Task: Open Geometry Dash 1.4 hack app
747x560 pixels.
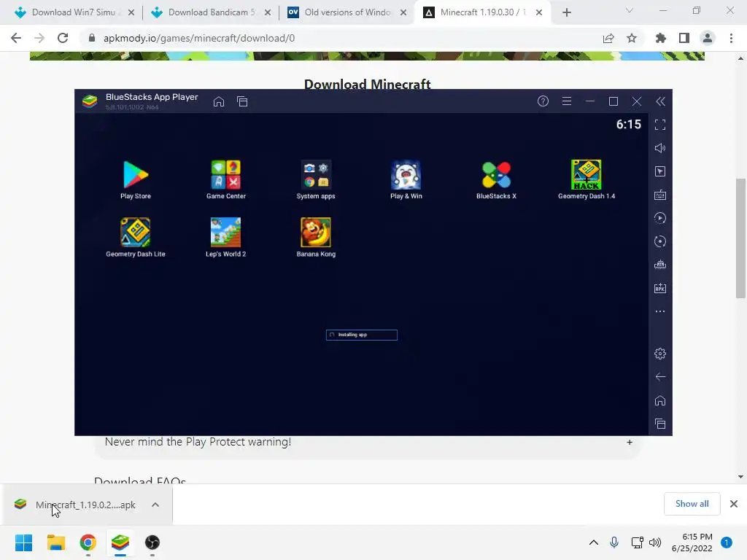Action: coord(587,179)
